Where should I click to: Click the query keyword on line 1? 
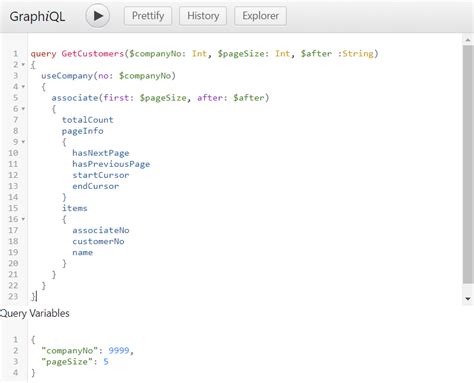coord(43,54)
